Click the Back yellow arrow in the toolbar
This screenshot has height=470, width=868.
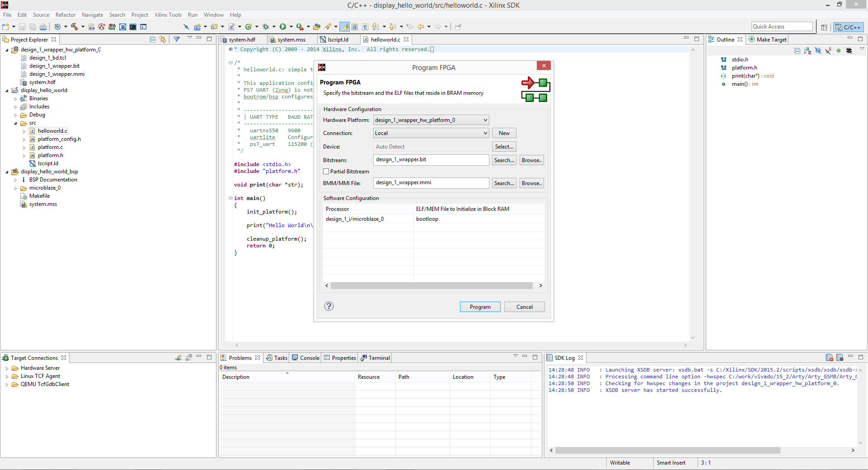point(421,27)
